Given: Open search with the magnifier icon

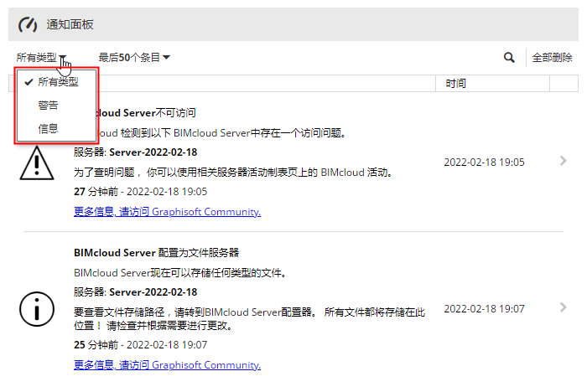Looking at the screenshot, I should pos(509,58).
